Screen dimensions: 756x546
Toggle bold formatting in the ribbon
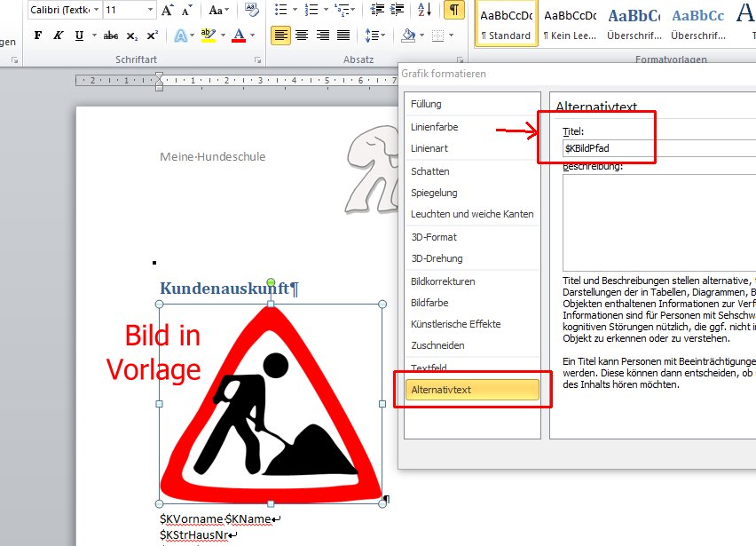[x=37, y=36]
